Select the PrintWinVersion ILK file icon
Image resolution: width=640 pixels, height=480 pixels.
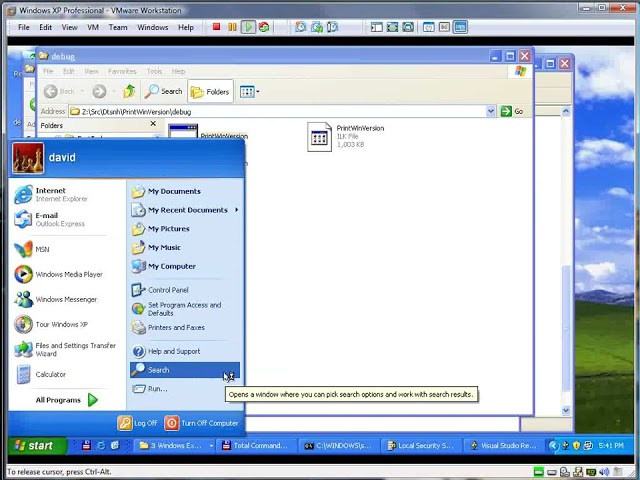pos(319,137)
